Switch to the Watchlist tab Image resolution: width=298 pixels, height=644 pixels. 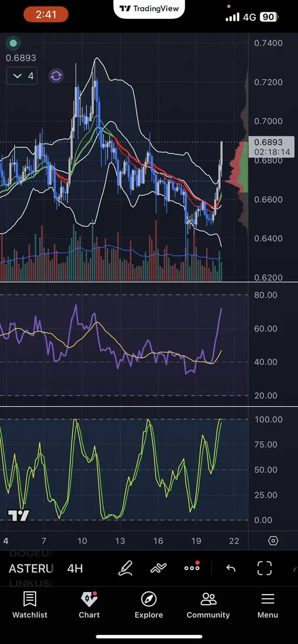pyautogui.click(x=30, y=605)
